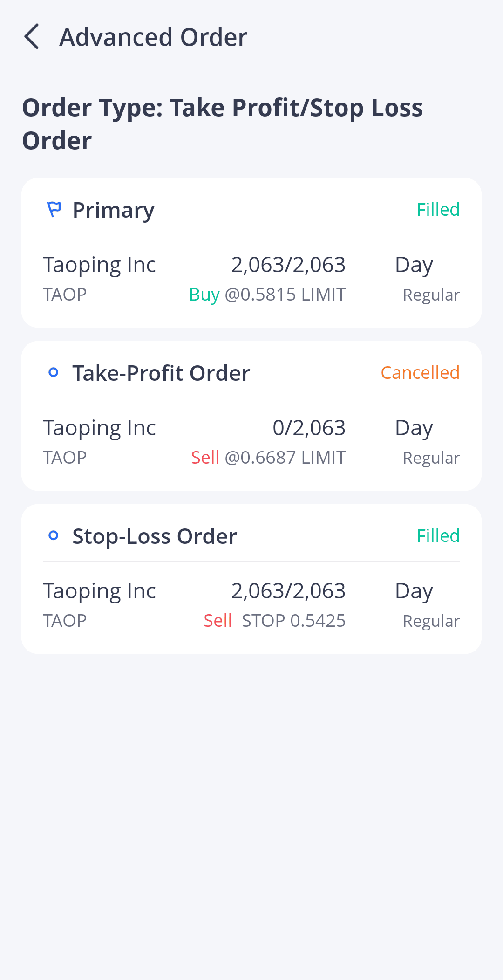Open the Primary order header

point(113,210)
